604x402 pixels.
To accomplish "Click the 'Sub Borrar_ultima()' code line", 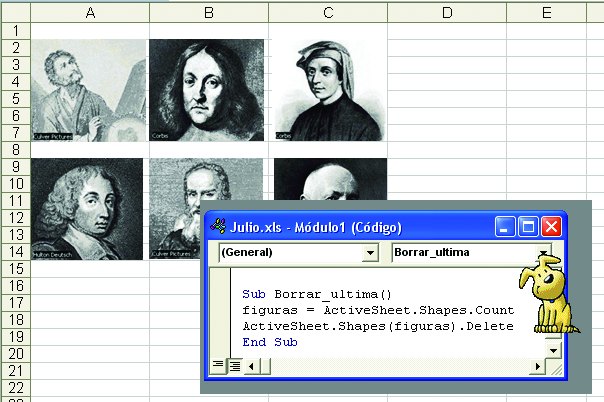I will pyautogui.click(x=317, y=295).
